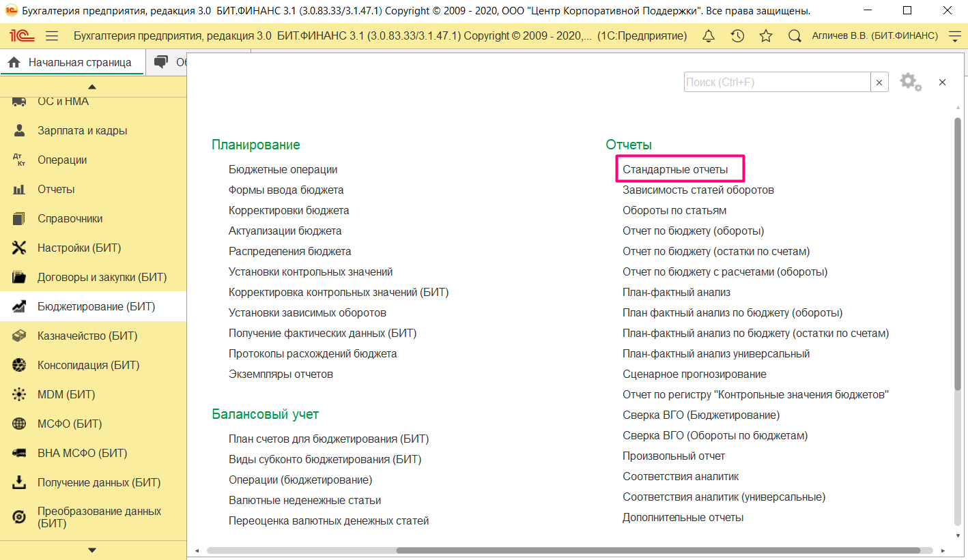
Task: Open Обороты по статьям report
Action: (x=674, y=210)
